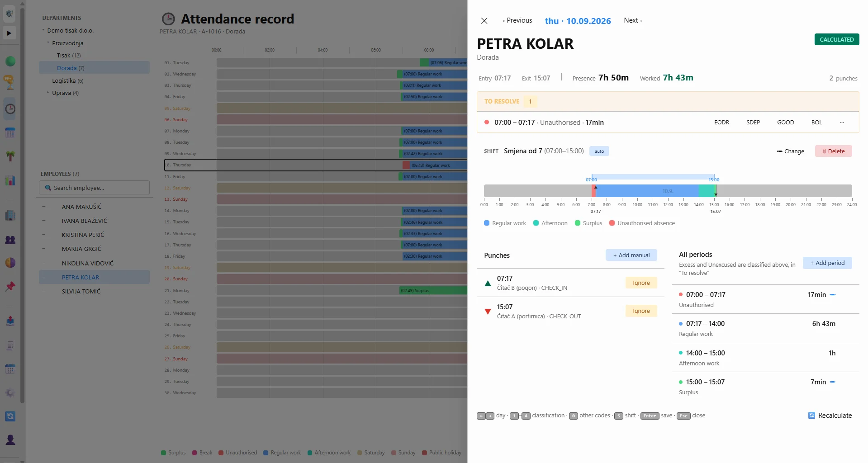Image resolution: width=868 pixels, height=463 pixels.
Task: Collapse the Proizvodnja department node
Action: coord(48,43)
